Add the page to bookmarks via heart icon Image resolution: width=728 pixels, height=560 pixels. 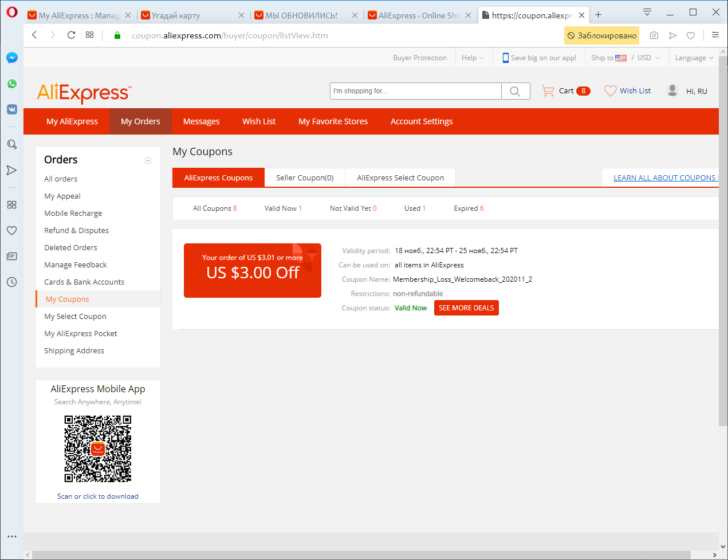691,36
